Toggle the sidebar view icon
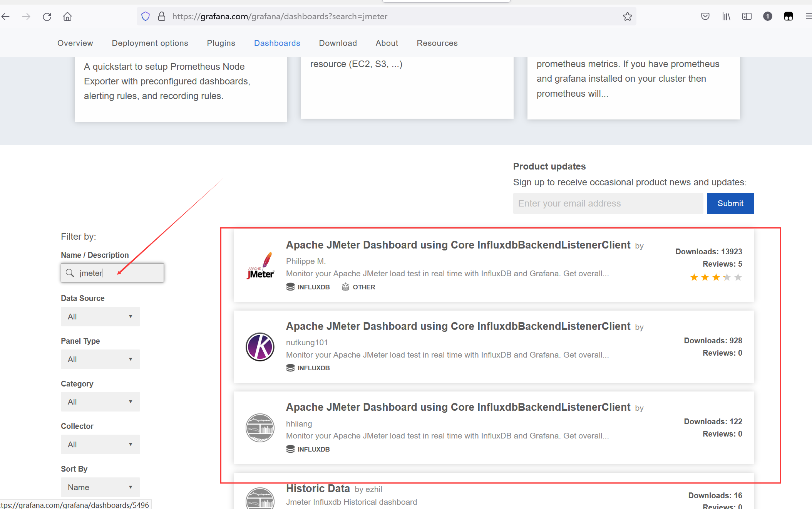 coord(747,16)
